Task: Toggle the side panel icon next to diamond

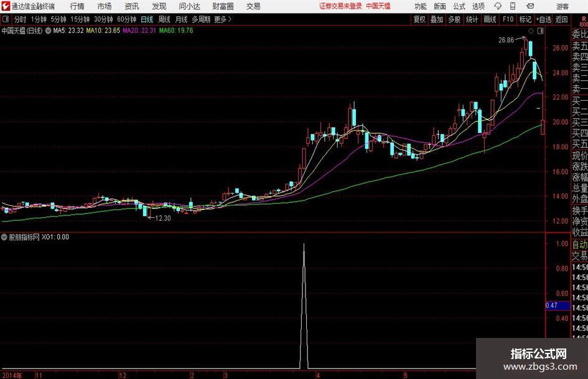Action: (540, 31)
